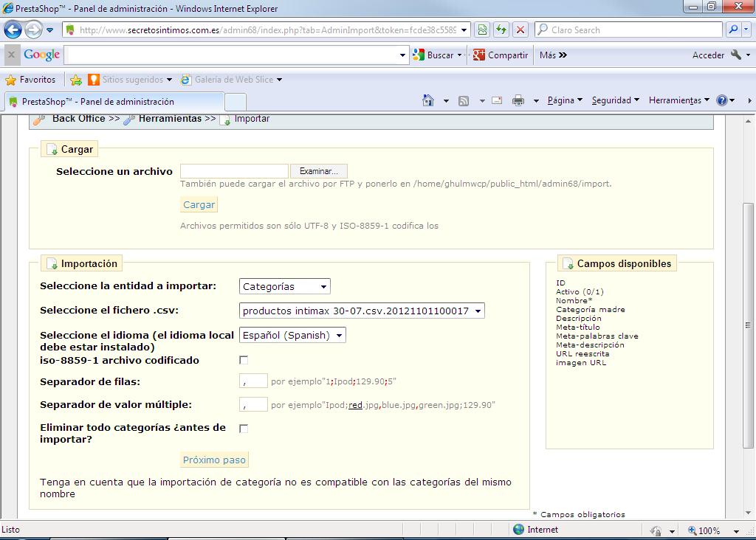Click the Separador de valor múltiple field
This screenshot has width=756, height=540.
click(x=253, y=404)
